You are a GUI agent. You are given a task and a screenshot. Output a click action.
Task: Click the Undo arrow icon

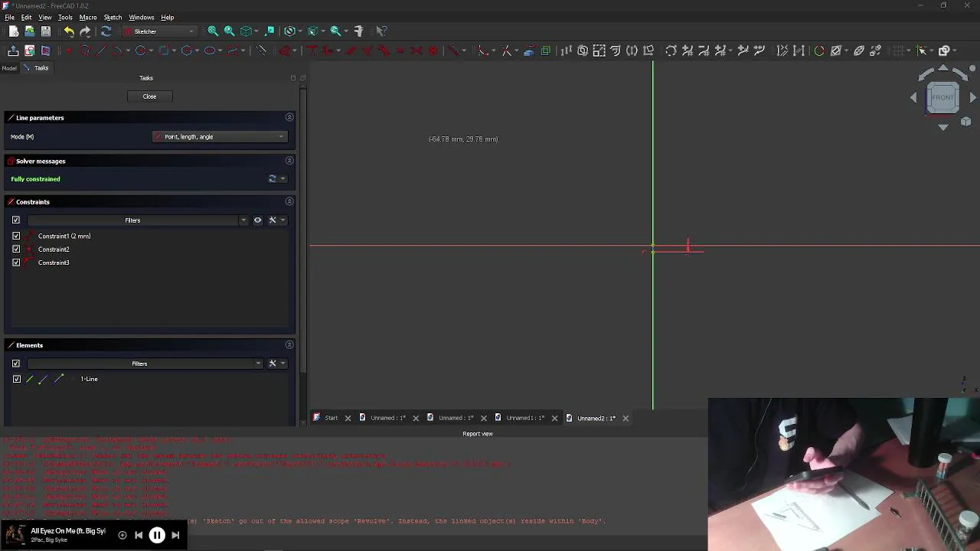point(69,31)
